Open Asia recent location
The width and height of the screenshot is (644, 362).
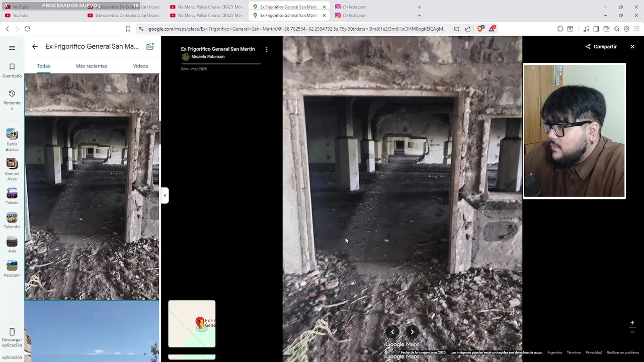coord(12,245)
